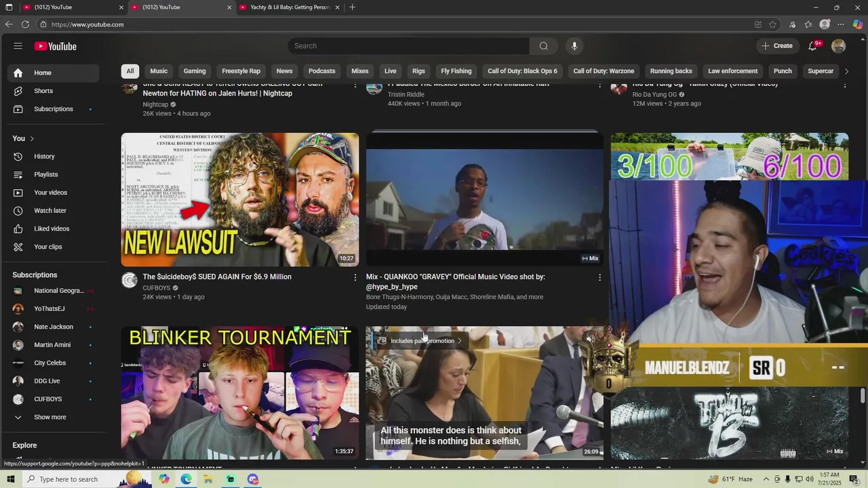Expand Show more subscriptions
Viewport: 868px width, 488px height.
[x=53, y=418]
